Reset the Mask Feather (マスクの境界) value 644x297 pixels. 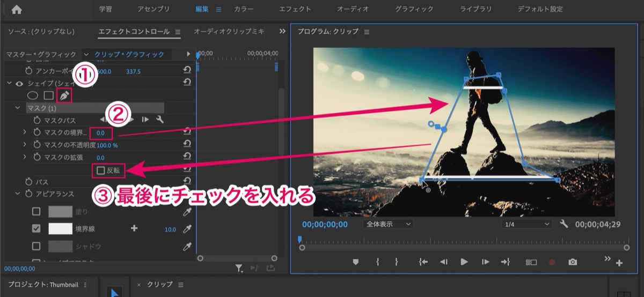tap(187, 132)
